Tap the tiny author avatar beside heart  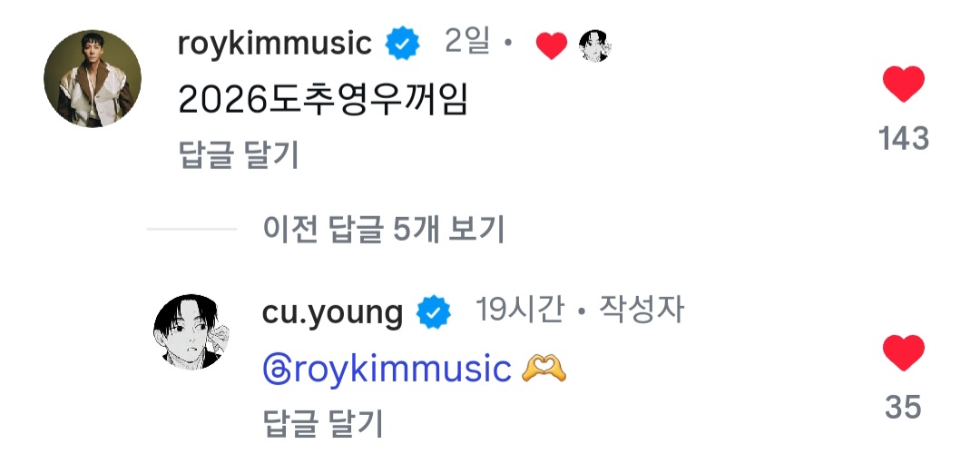pos(595,45)
